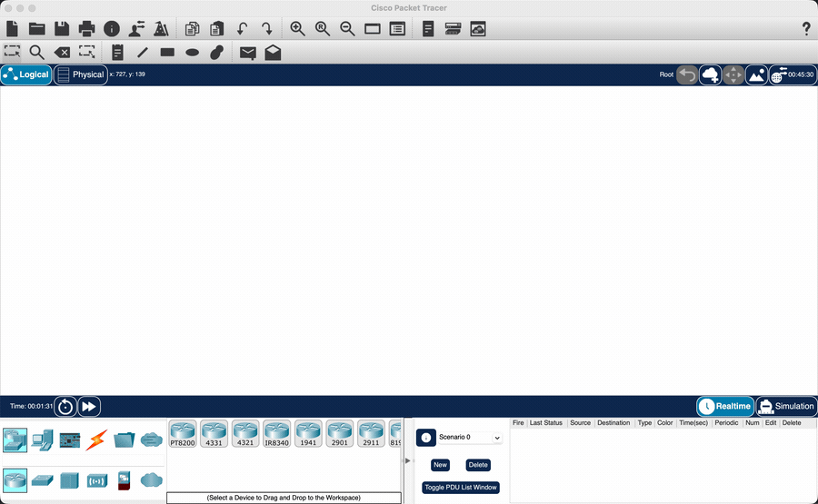Switch to Simulation mode
The height and width of the screenshot is (504, 818).
coord(787,406)
